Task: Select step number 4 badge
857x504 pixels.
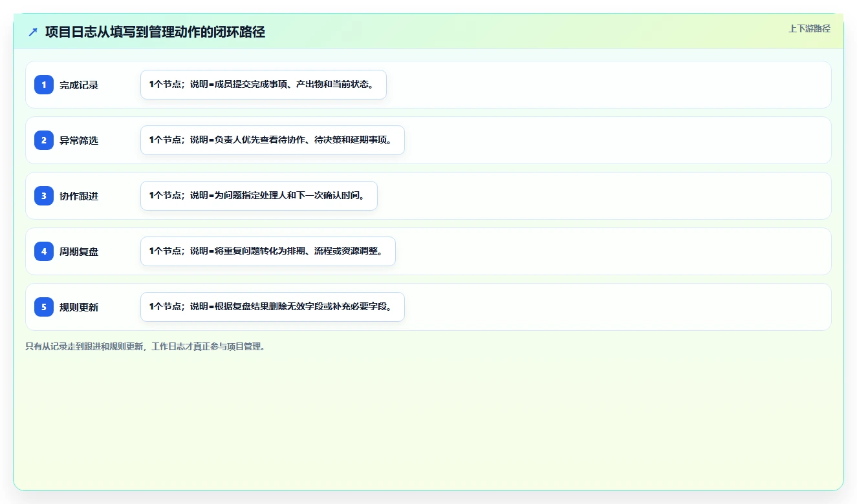Action: point(44,251)
